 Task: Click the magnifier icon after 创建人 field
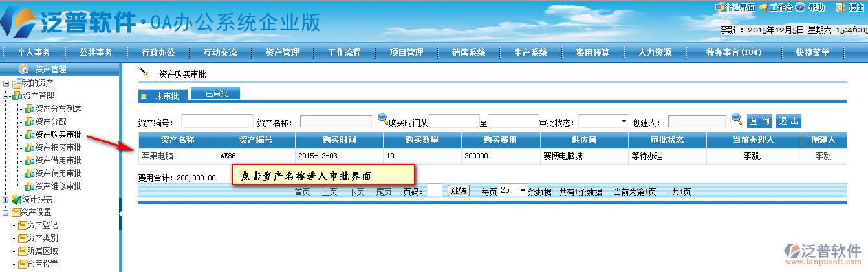[737, 119]
